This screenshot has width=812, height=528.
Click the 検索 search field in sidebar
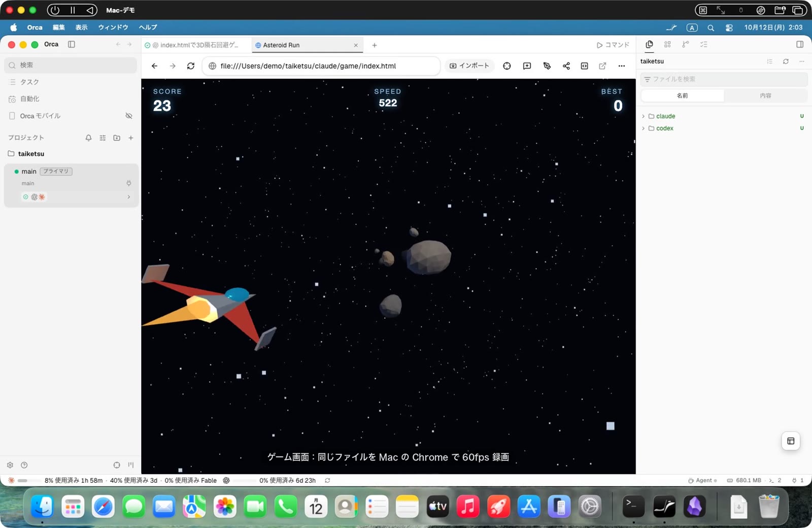pyautogui.click(x=71, y=65)
